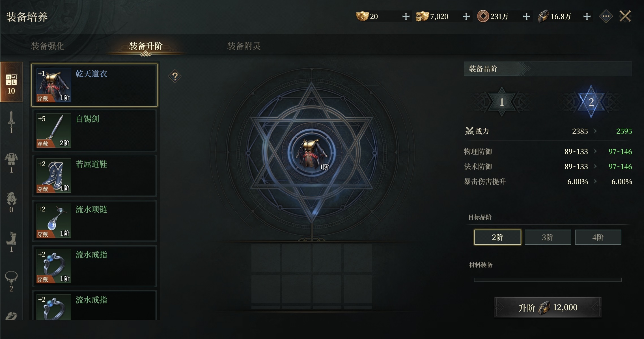The height and width of the screenshot is (339, 644).
Task: Filter by helmet category icon
Action: point(11,202)
